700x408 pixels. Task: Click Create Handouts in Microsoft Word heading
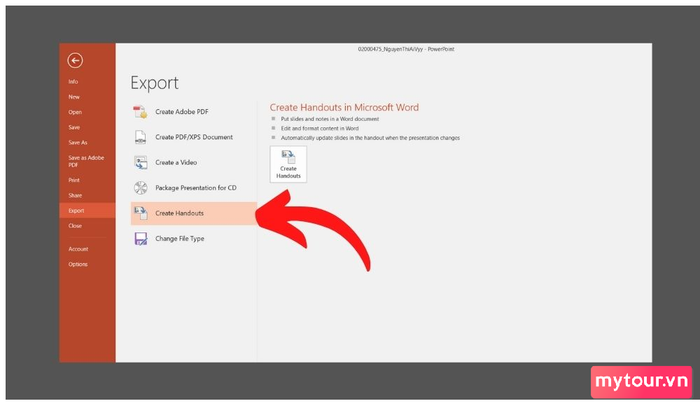tap(344, 108)
